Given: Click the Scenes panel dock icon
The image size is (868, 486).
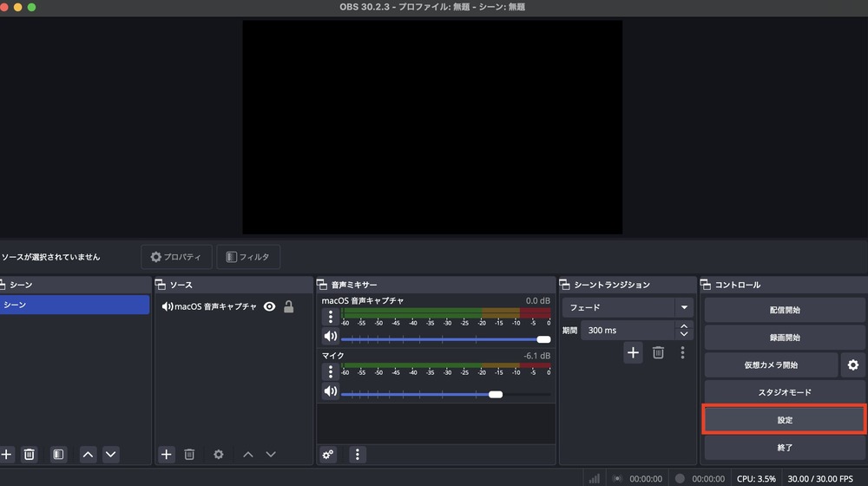Looking at the screenshot, I should (x=3, y=285).
